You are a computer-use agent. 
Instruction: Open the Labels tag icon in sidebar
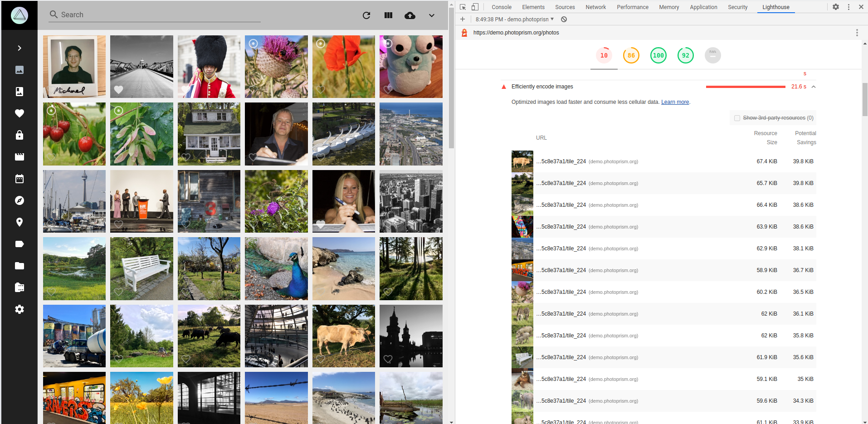tap(19, 244)
